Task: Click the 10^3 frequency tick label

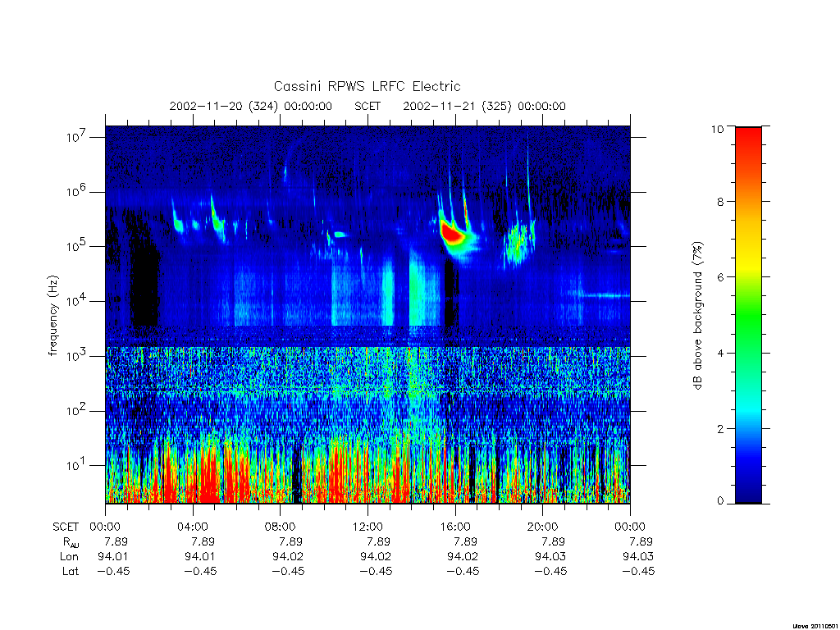Action: coord(77,356)
